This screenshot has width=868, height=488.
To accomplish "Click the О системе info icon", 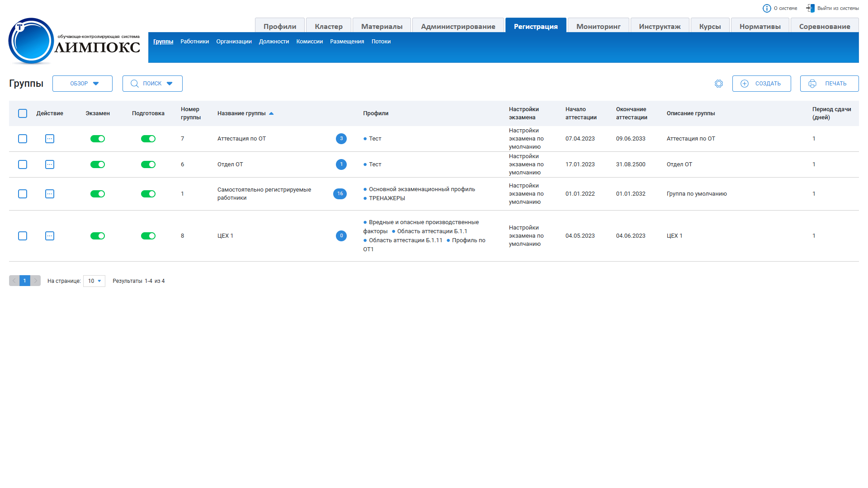I will tap(767, 8).
